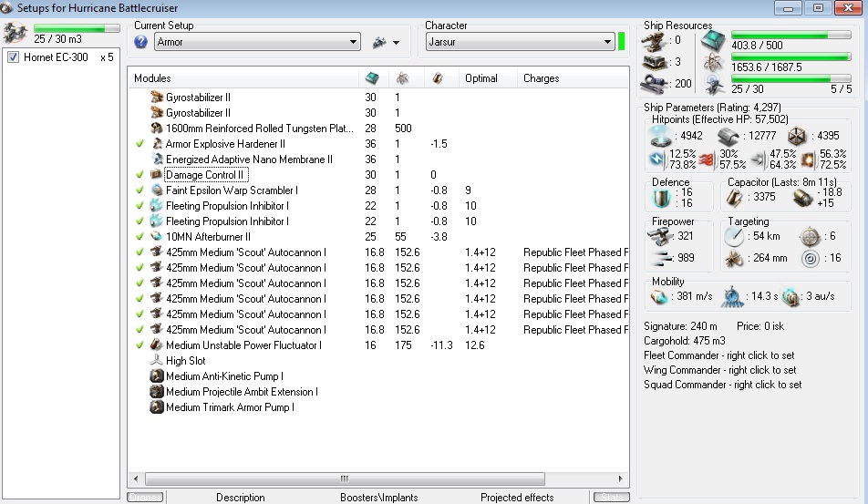Click the CPU 403.8 / 500 progress bar
Image resolution: width=868 pixels, height=504 pixels.
(x=791, y=35)
